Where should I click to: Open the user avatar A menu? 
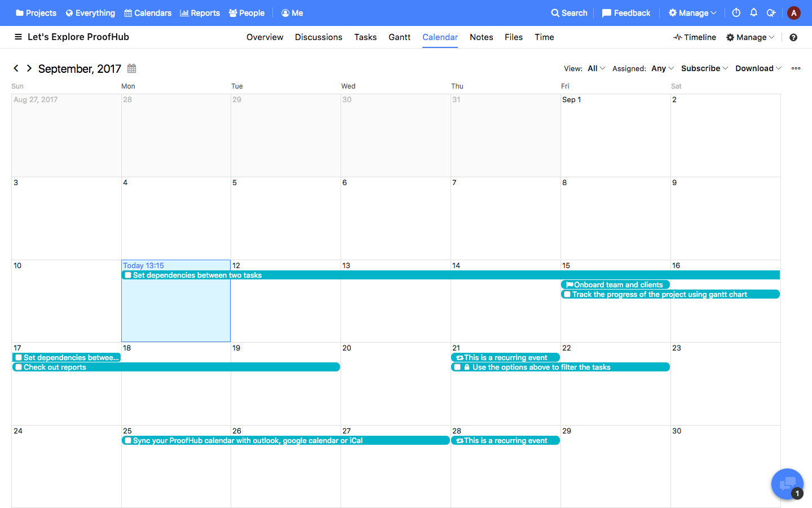click(794, 13)
